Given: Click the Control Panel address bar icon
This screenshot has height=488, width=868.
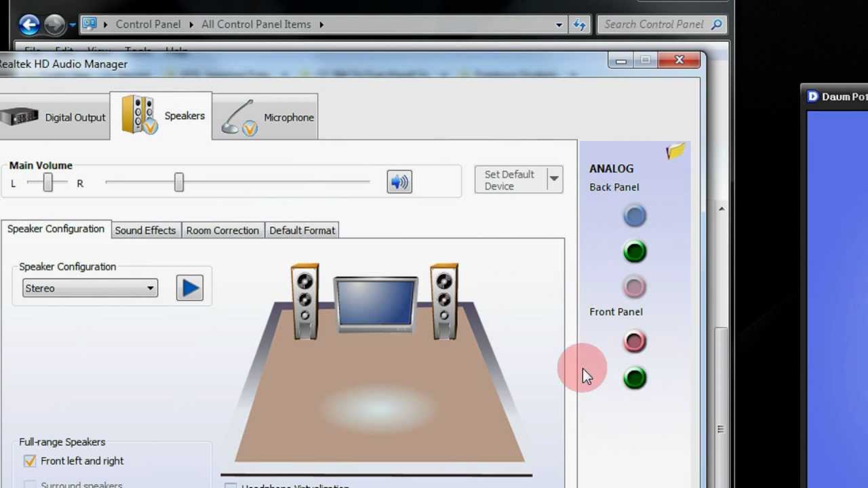Looking at the screenshot, I should (x=90, y=24).
